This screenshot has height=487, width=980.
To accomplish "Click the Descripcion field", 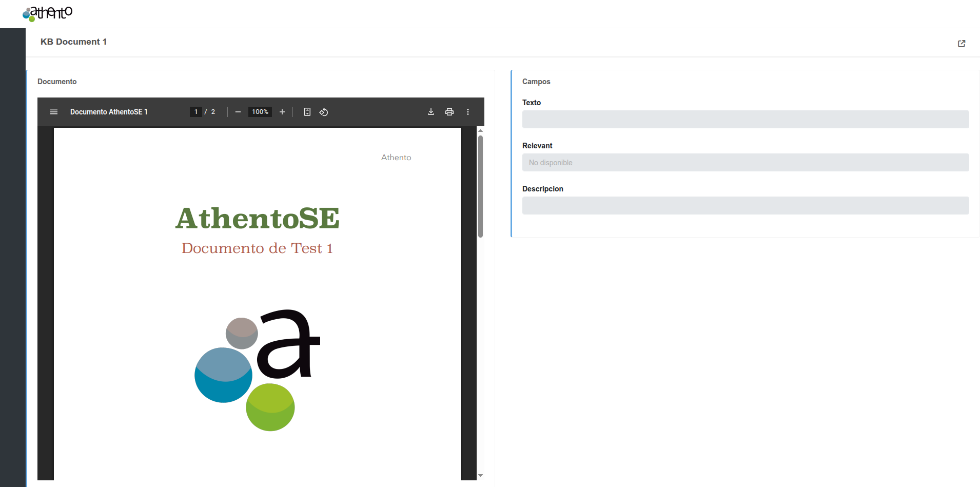I will 745,206.
